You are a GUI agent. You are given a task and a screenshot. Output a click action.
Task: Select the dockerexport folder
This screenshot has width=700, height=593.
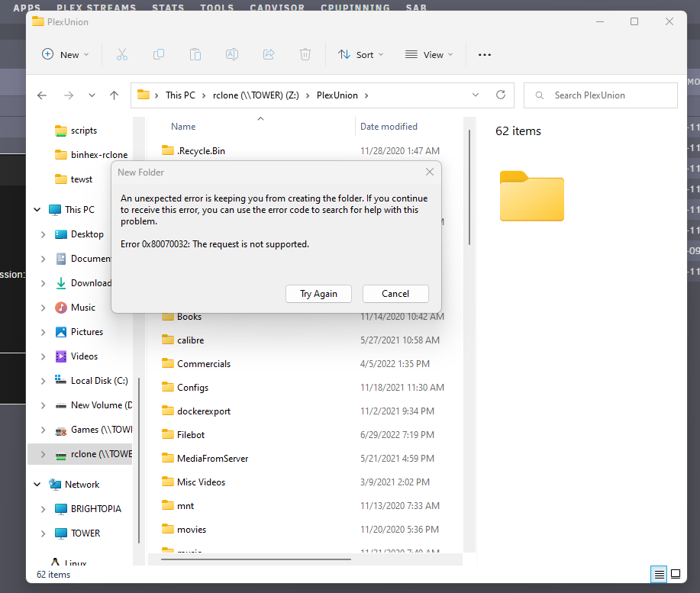point(196,411)
